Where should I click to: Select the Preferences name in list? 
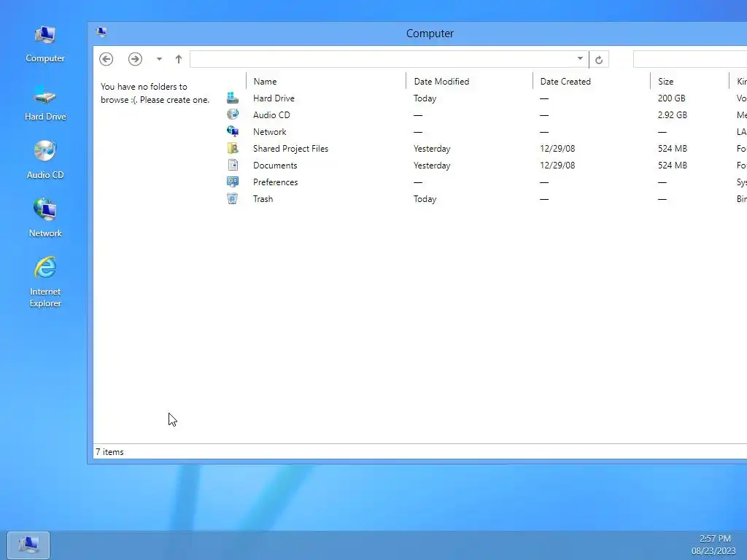tap(275, 182)
